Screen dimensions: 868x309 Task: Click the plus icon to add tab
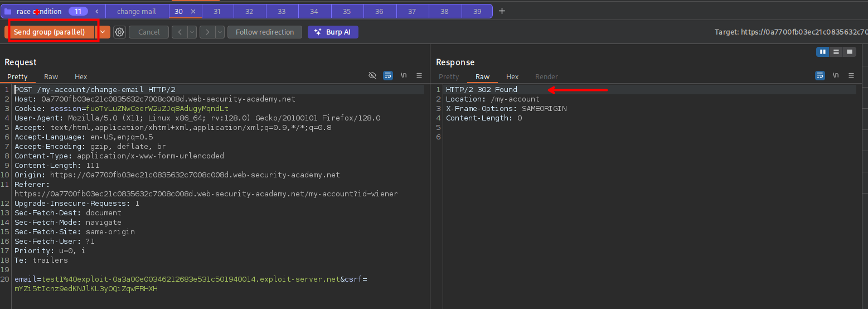[502, 11]
